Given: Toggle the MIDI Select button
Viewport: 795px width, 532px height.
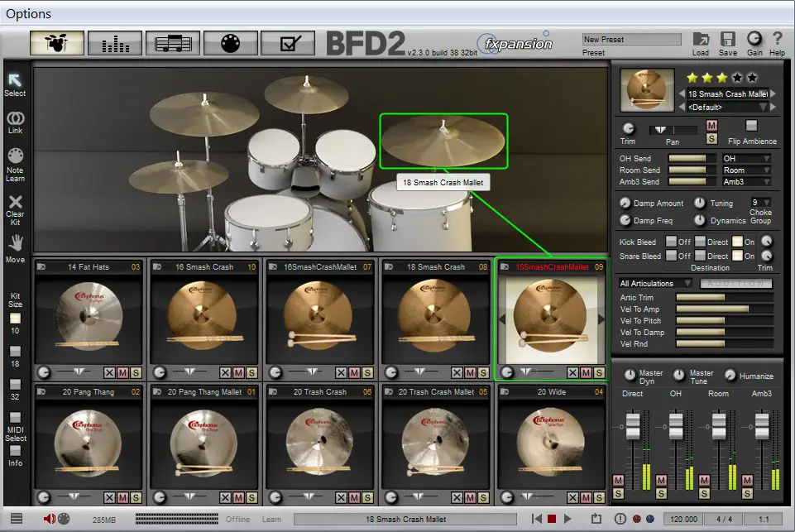Looking at the screenshot, I should (x=15, y=417).
